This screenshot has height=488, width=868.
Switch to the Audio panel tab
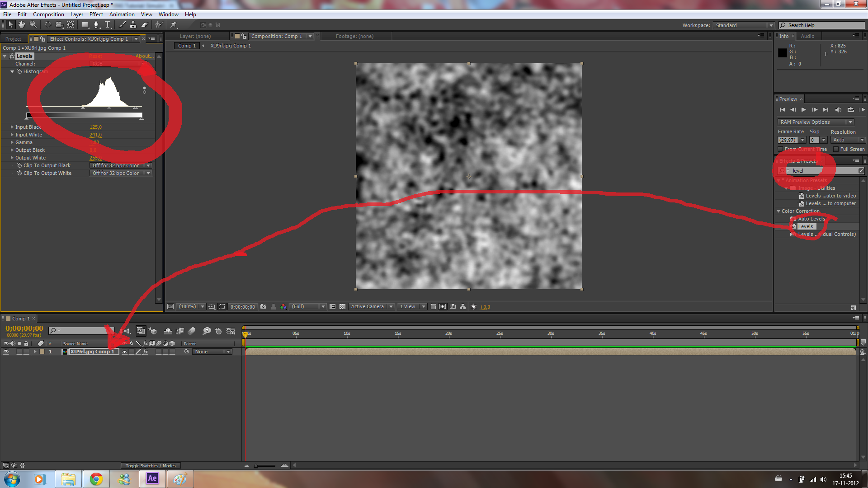[x=807, y=36]
